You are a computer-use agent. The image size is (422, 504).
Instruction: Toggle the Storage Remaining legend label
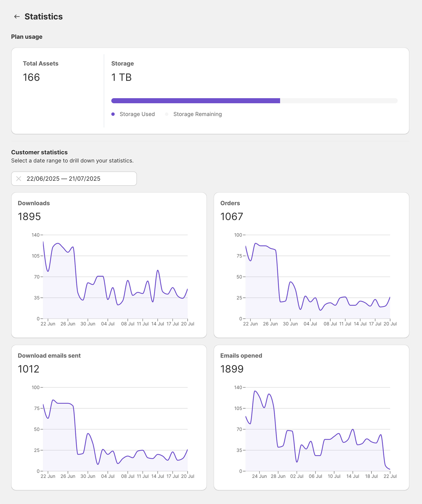click(197, 114)
